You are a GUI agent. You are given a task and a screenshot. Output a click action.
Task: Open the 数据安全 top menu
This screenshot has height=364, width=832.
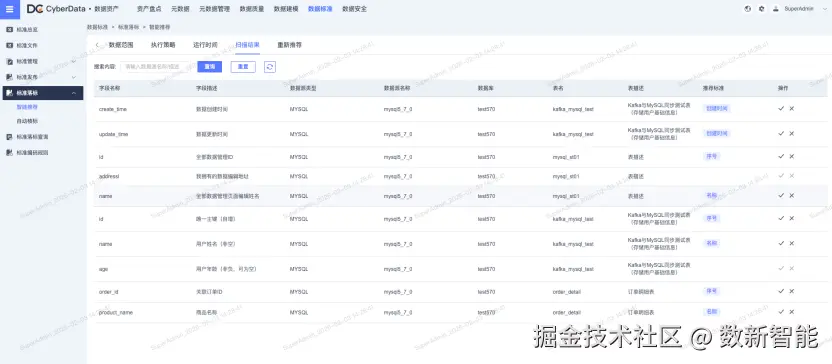tap(354, 9)
